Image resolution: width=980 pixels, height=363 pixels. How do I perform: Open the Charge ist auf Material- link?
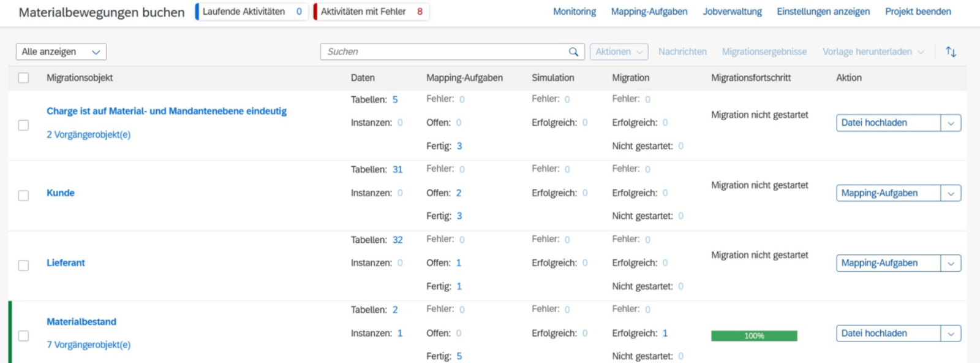pyautogui.click(x=167, y=111)
